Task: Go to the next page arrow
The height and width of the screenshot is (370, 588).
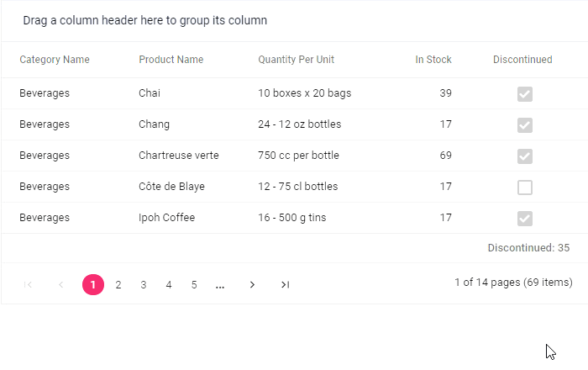Action: (252, 285)
